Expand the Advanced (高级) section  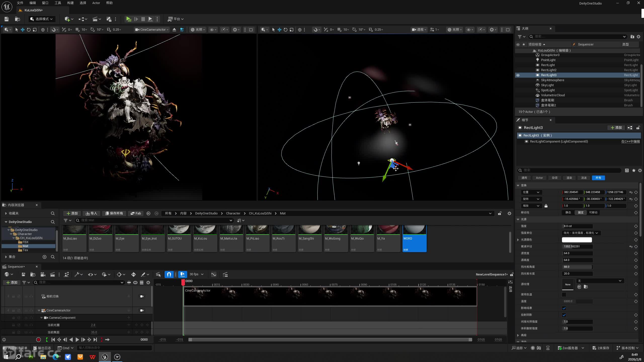point(518,335)
